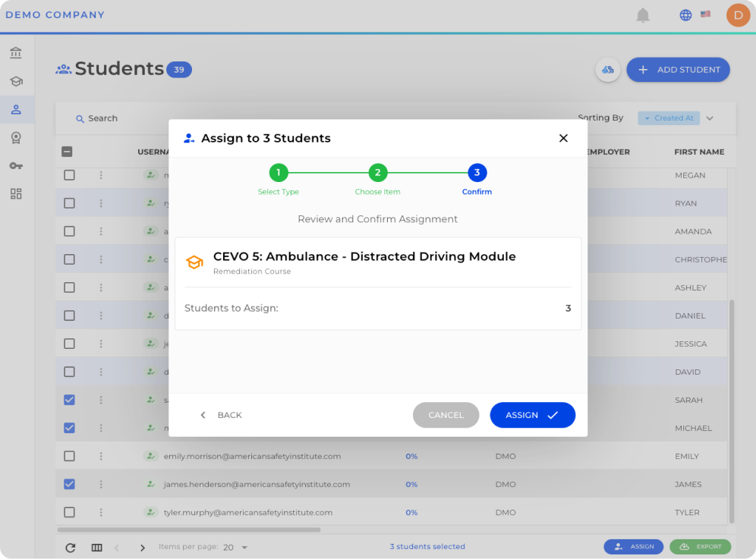Viewport: 756px width, 559px height.
Task: Go to the previous page arrow
Action: [117, 548]
